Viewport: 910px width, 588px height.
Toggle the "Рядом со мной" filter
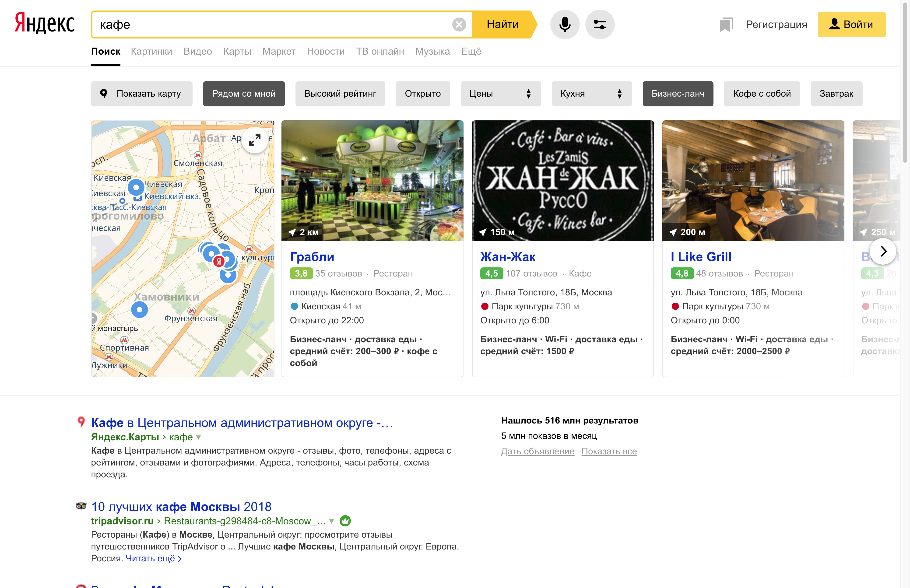(244, 94)
